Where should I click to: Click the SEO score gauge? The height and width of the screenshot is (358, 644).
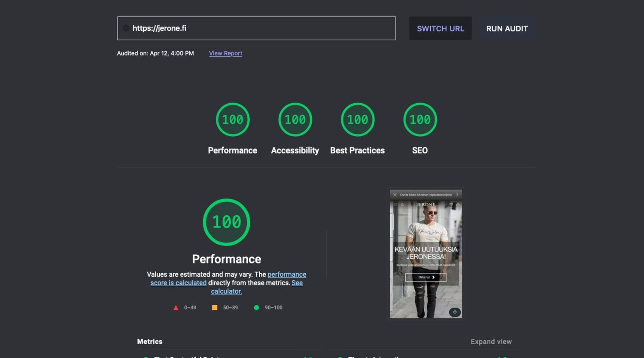(420, 119)
